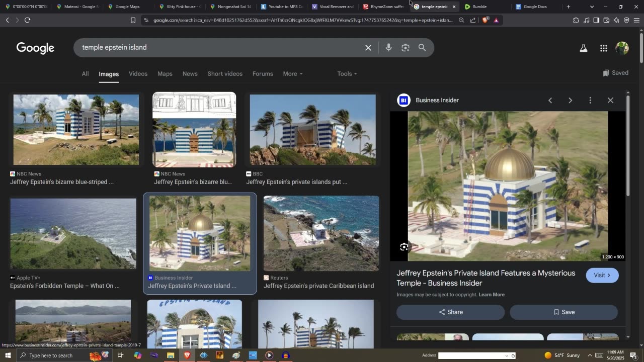Open the Windows Start menu
This screenshot has width=644, height=362.
8,355
